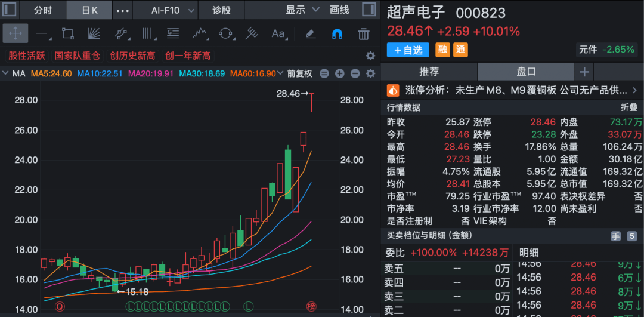Zoom out chart with minus circle
This screenshot has height=317, width=644.
355,73
